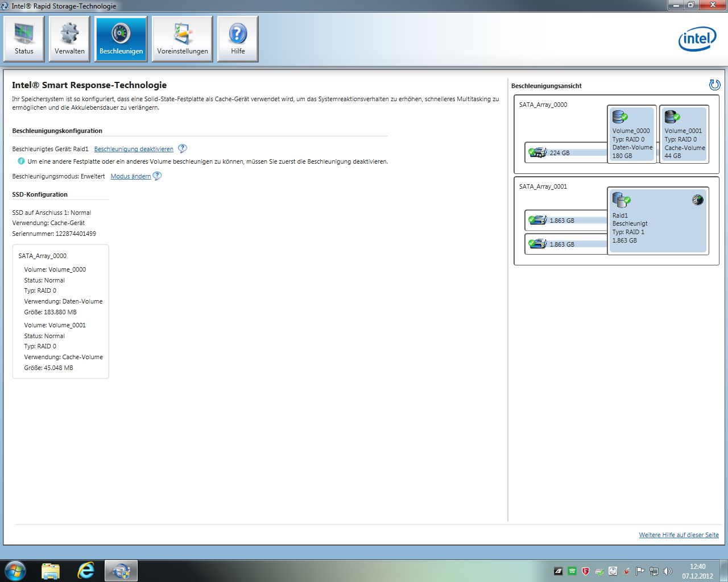Click the black ASUS tray icon

(559, 571)
